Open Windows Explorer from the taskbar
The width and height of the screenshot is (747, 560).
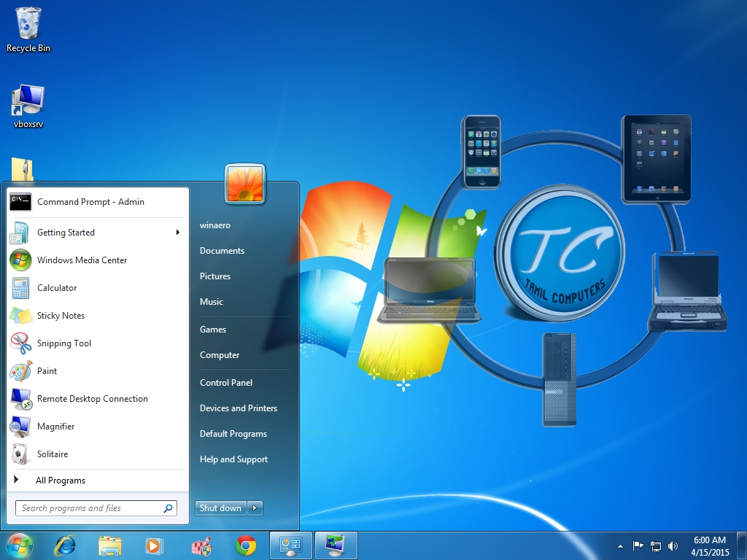110,545
